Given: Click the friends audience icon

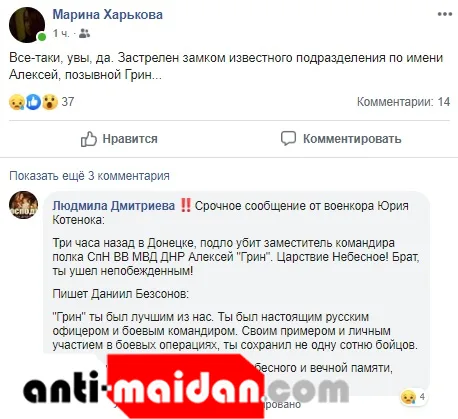Looking at the screenshot, I should 85,33.
